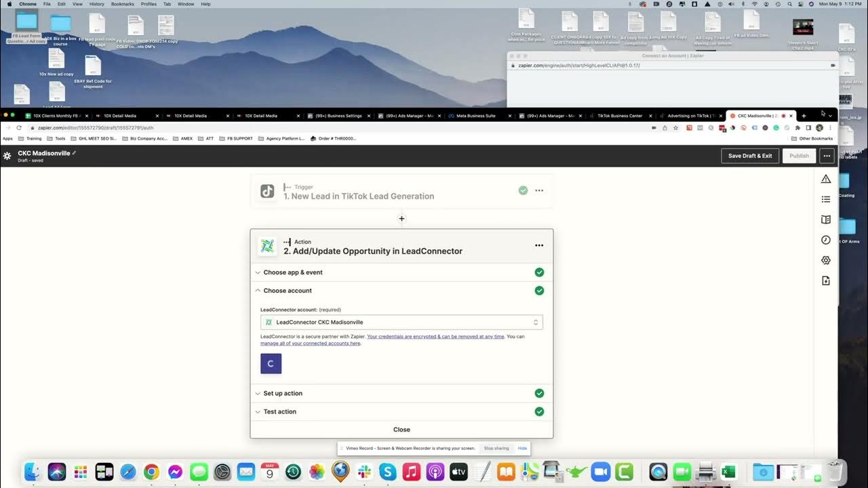
Task: Open Finder from the dock
Action: (34, 472)
